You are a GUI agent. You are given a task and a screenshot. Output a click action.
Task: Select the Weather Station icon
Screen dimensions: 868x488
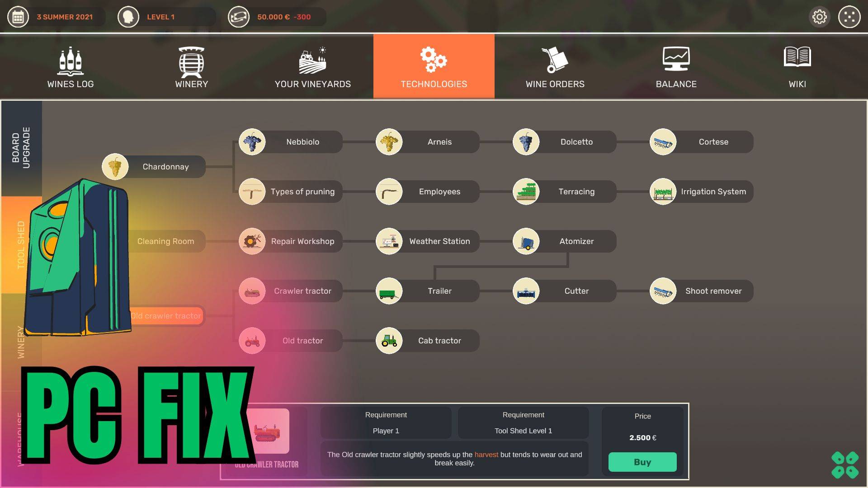pyautogui.click(x=389, y=241)
